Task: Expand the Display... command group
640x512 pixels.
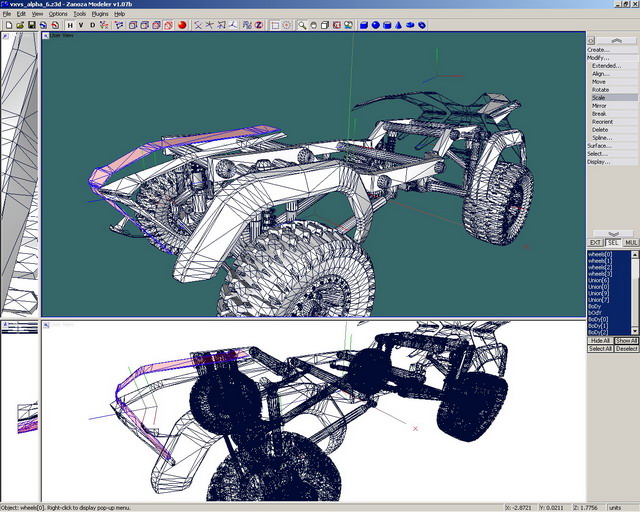Action: pyautogui.click(x=598, y=162)
